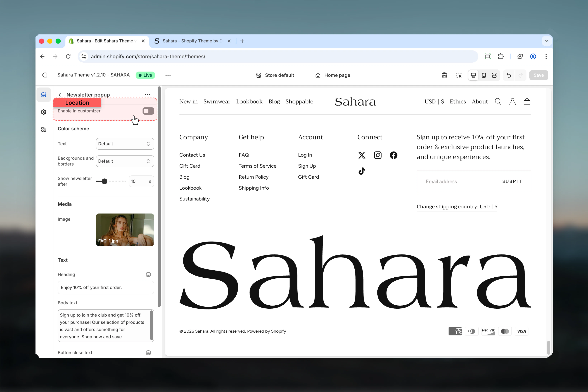This screenshot has width=588, height=392.
Task: Open the Lookbook header menu item
Action: (249, 101)
